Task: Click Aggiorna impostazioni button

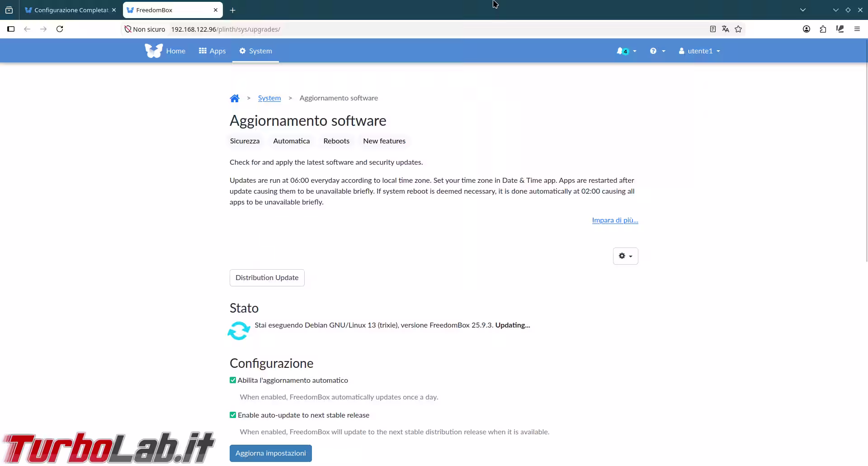Action: pyautogui.click(x=270, y=453)
